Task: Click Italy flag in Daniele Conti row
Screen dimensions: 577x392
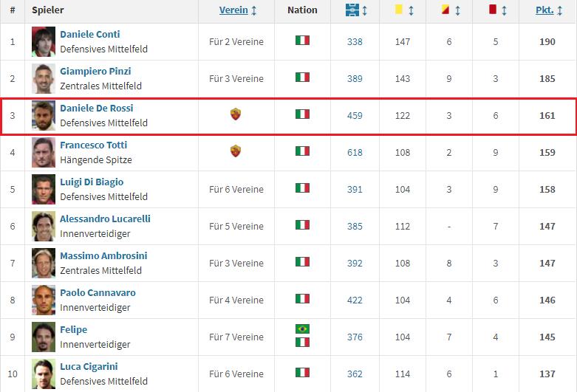Action: click(301, 41)
